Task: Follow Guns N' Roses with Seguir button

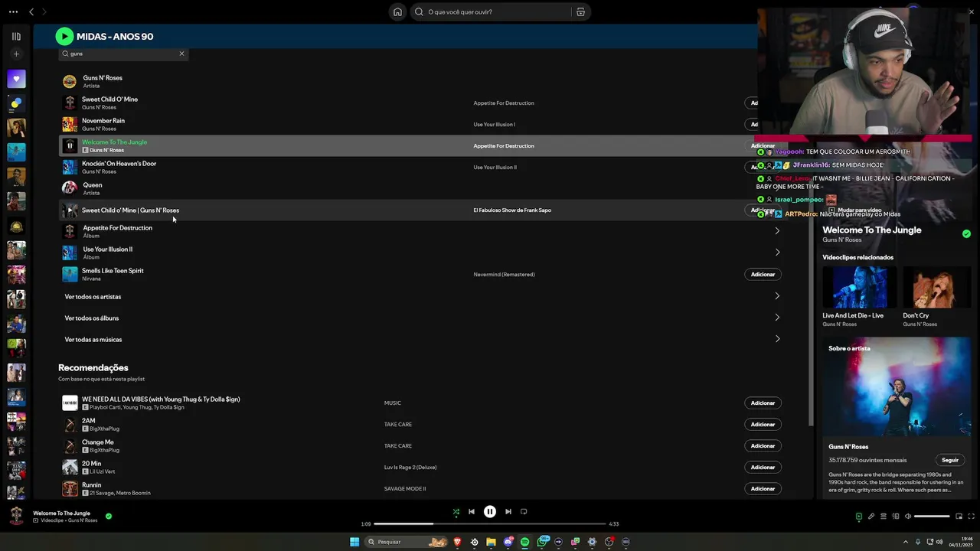Action: coord(950,460)
